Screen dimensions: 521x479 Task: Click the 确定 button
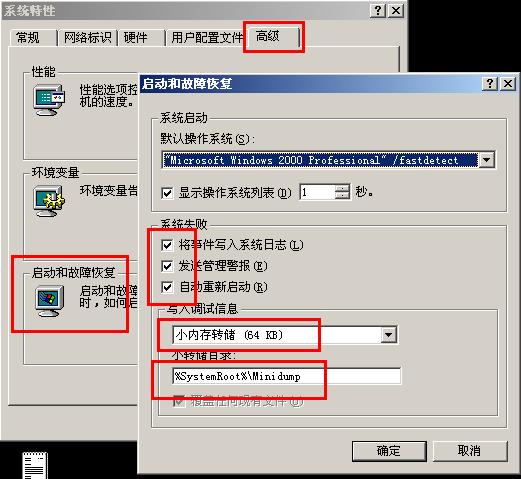(389, 451)
